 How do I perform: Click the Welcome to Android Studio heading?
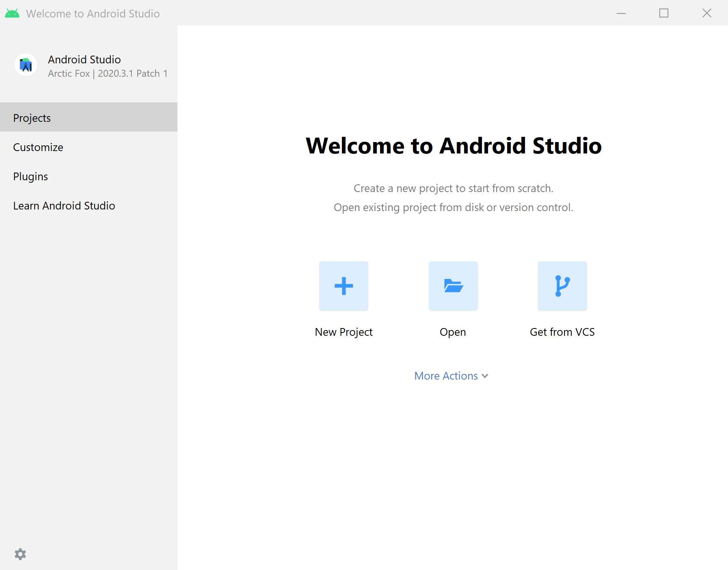pos(454,146)
